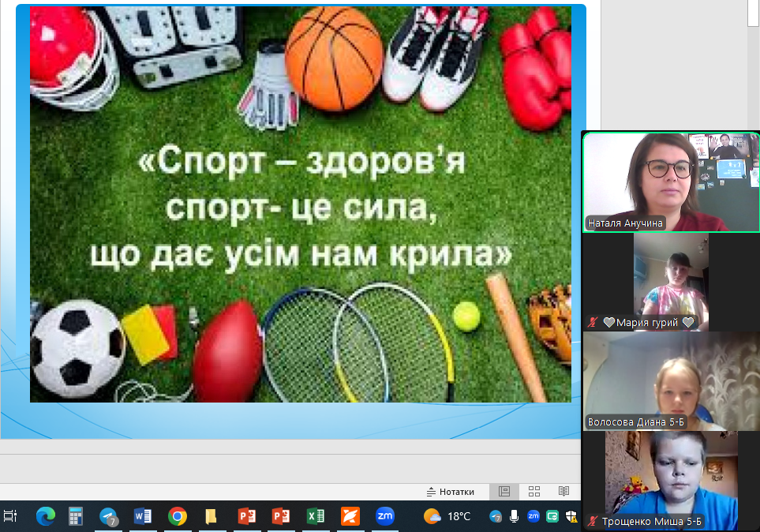The image size is (760, 532).
Task: Switch to the second PowerPoint taskbar icon
Action: point(281,516)
